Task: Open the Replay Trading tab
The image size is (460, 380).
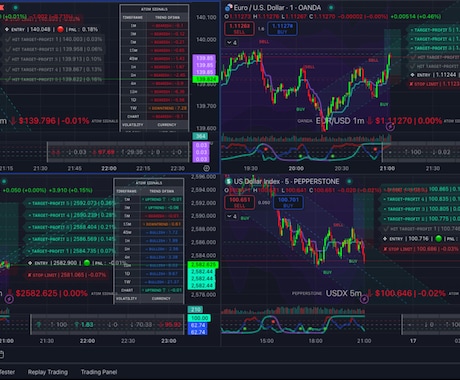Action: [x=48, y=372]
